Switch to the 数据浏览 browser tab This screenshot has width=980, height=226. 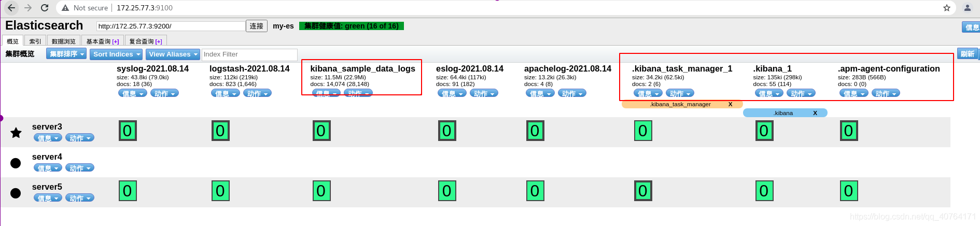(63, 41)
